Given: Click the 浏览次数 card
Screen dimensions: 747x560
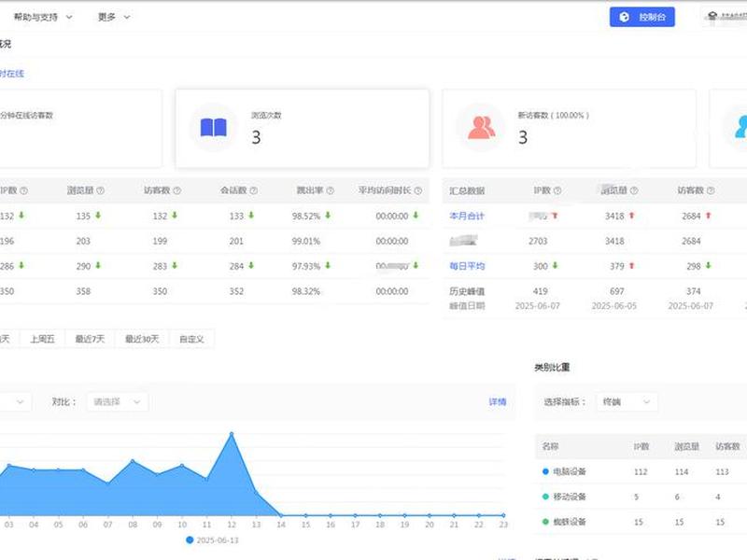Looking at the screenshot, I should tap(302, 129).
